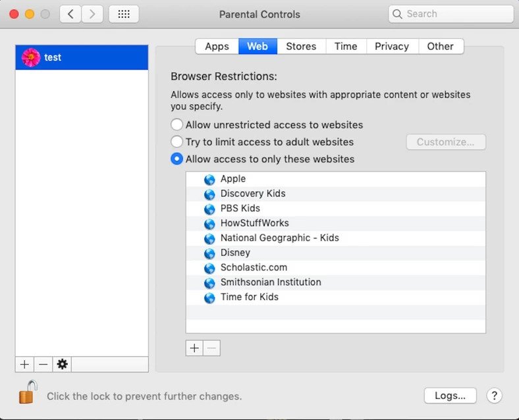Select the HowStuffWorks website row
Screen dimensions: 519x420
pyautogui.click(x=336, y=224)
